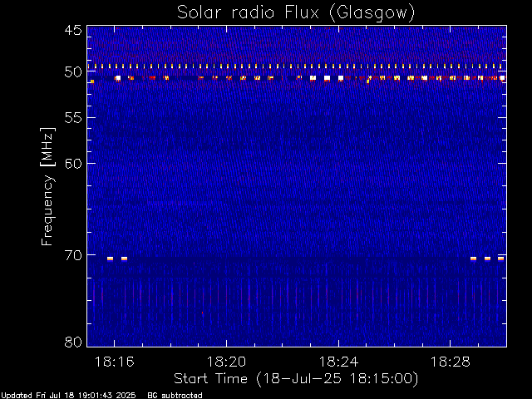Click the time tick label 18:28
Viewport: 532px width, 399px height.
tap(451, 362)
